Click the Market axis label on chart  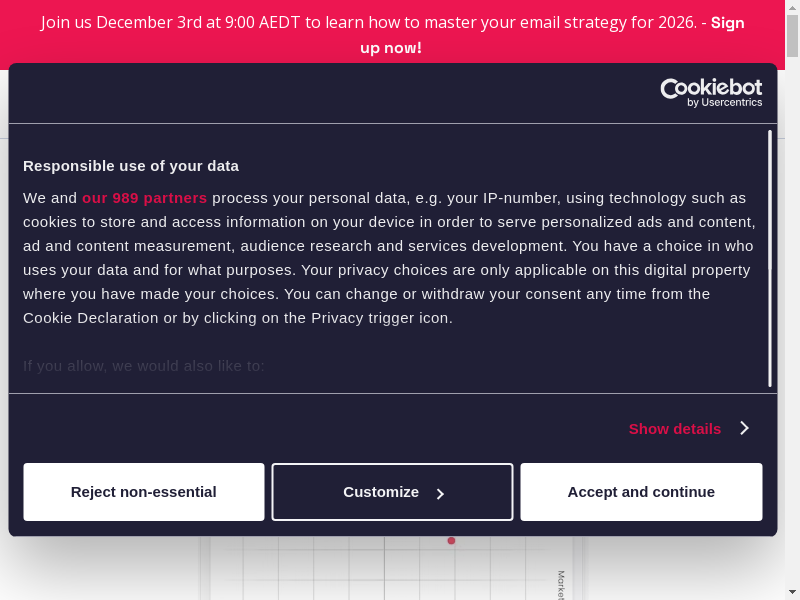[x=561, y=584]
